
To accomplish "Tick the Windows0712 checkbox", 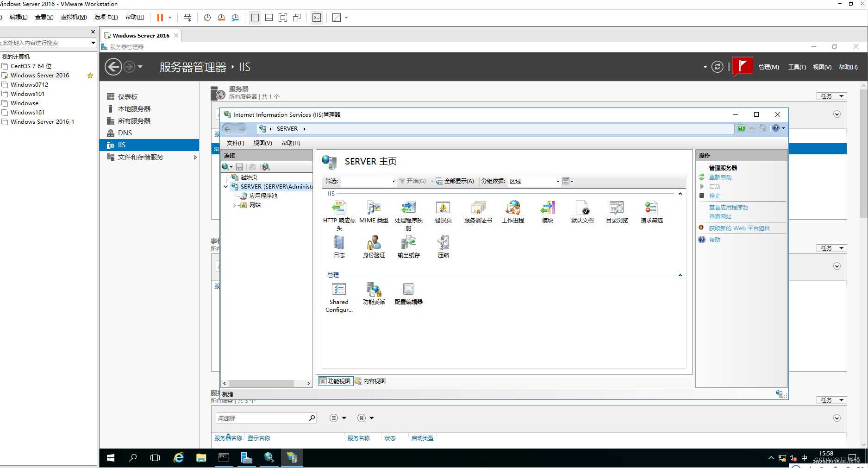I will click(x=5, y=85).
